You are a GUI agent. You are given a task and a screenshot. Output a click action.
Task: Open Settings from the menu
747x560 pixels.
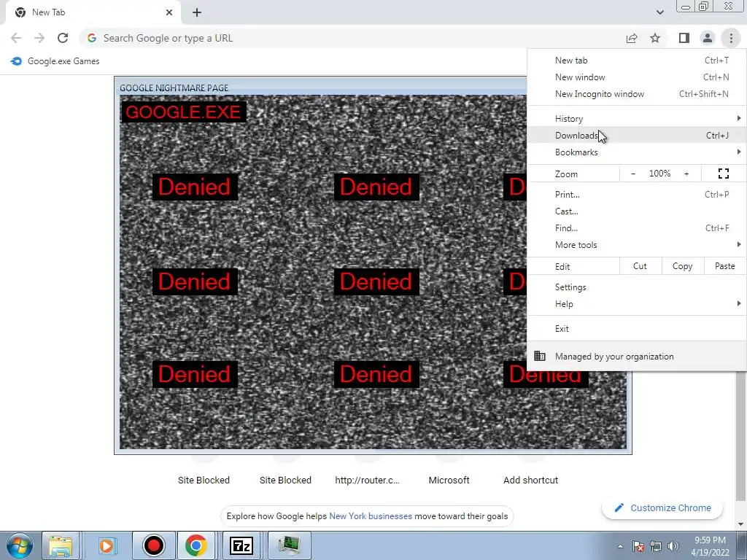636,287
